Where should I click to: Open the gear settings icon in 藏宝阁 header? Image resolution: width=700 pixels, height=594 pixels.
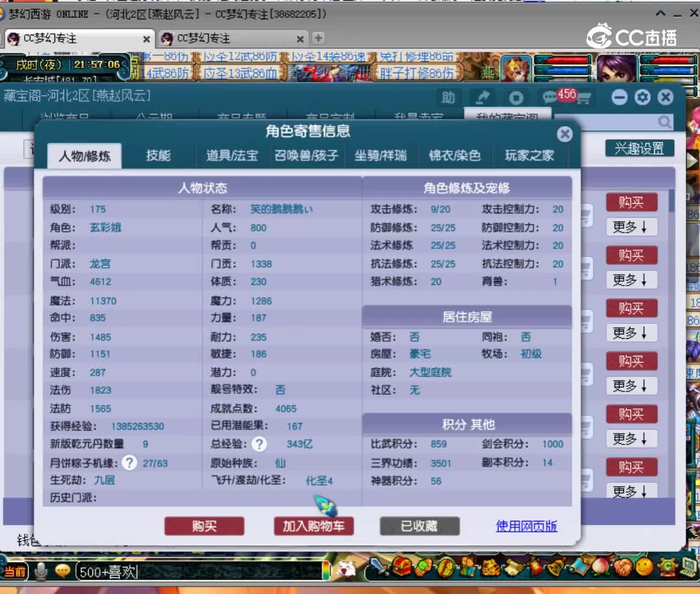(x=642, y=97)
